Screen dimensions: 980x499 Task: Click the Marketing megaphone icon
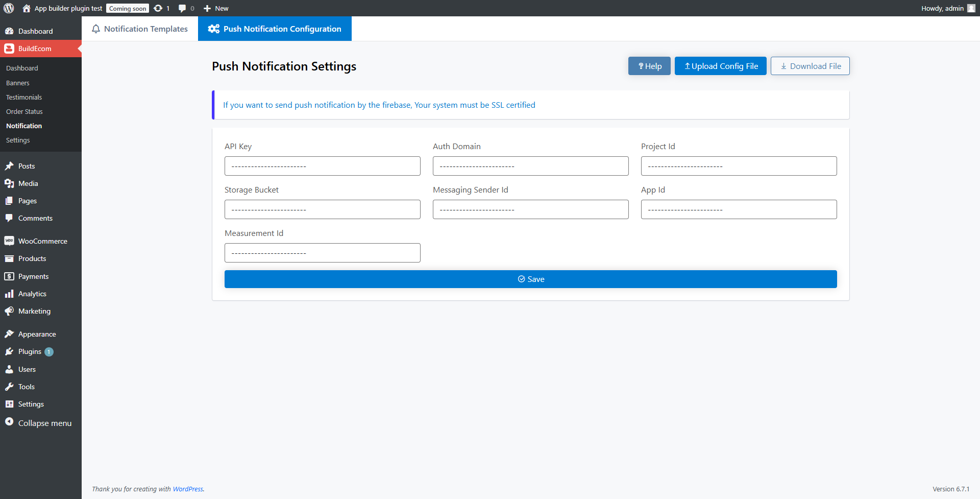9,311
